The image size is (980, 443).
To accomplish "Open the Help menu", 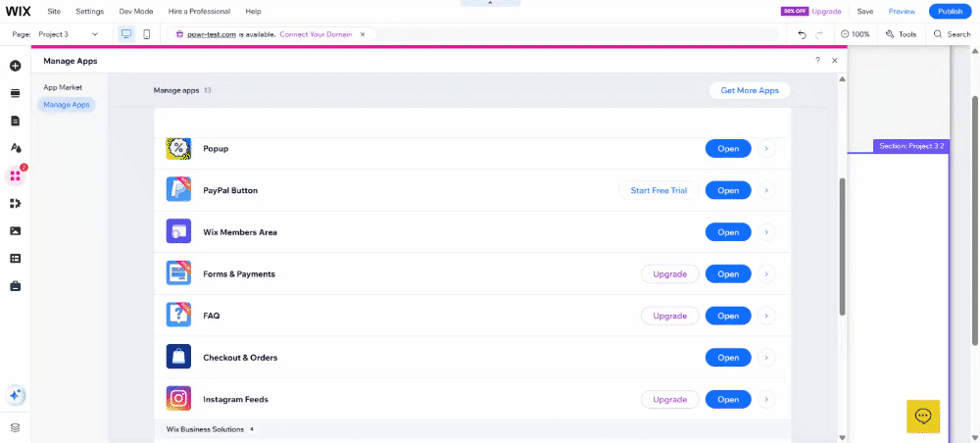I will click(253, 11).
